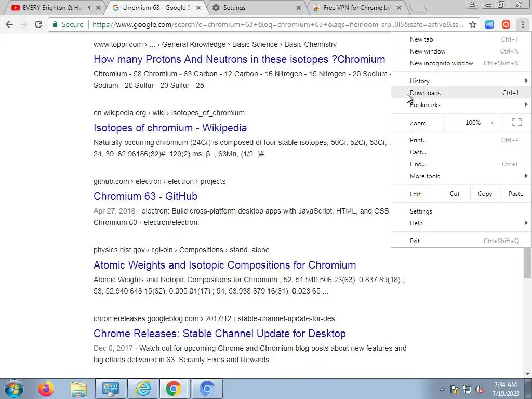
Task: Open Downloads from the Chrome menu
Action: tap(461, 92)
